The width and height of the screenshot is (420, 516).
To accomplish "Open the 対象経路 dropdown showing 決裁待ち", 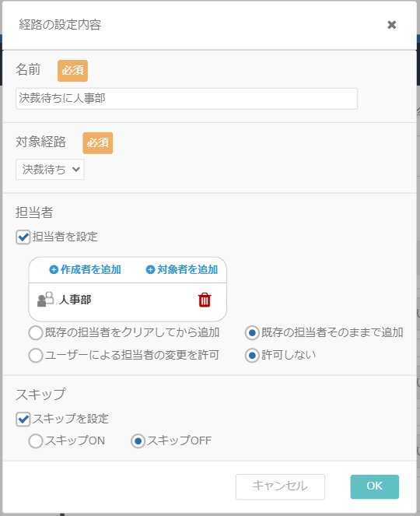I will [x=50, y=170].
